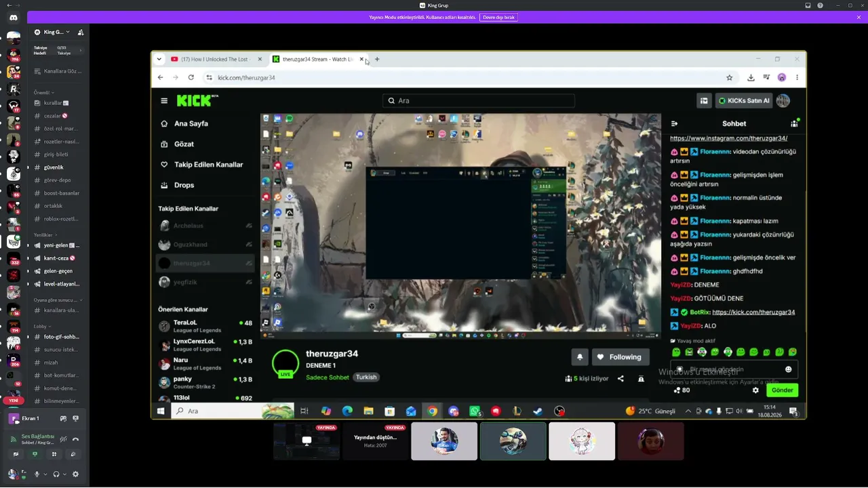Open a new tab in the shared browser

coord(377,59)
